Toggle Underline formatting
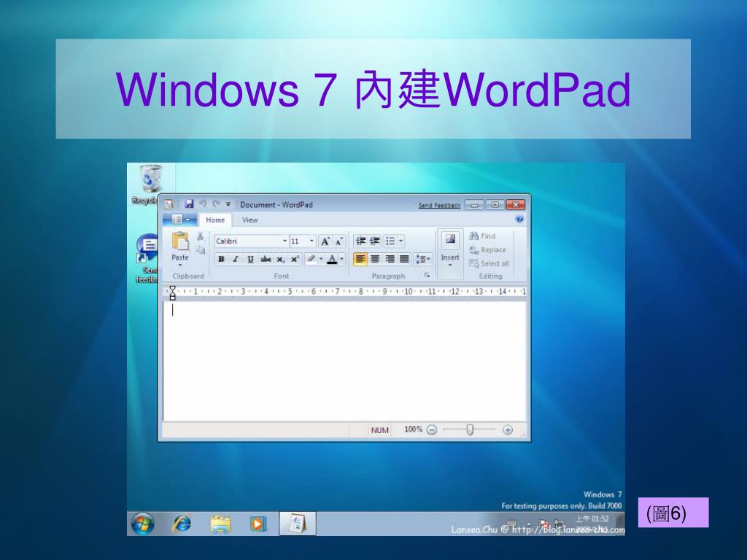This screenshot has height=560, width=747. (x=251, y=259)
